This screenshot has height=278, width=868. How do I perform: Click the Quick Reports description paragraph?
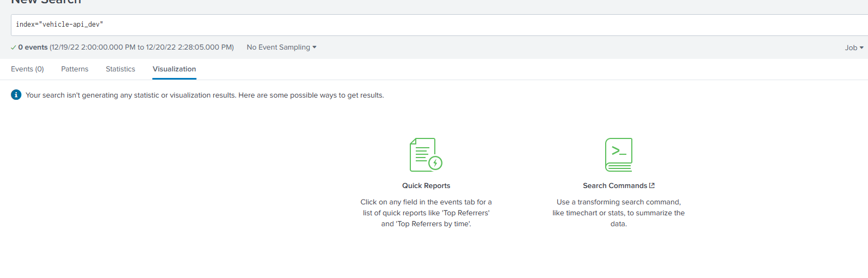pos(426,213)
